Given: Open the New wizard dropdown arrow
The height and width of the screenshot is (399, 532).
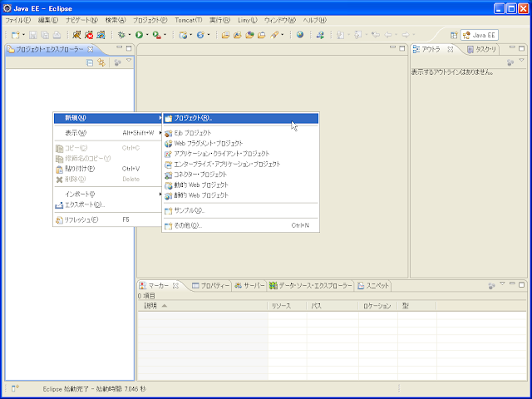Looking at the screenshot, I should 23,35.
